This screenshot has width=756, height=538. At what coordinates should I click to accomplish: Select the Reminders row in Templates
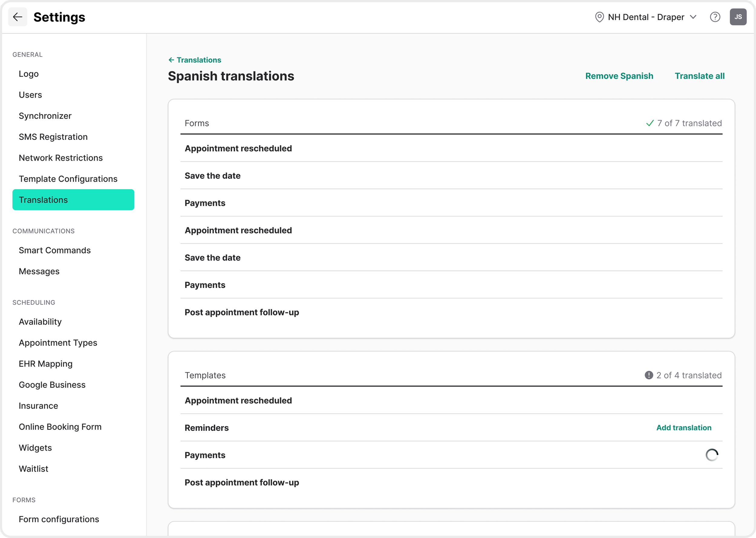451,428
